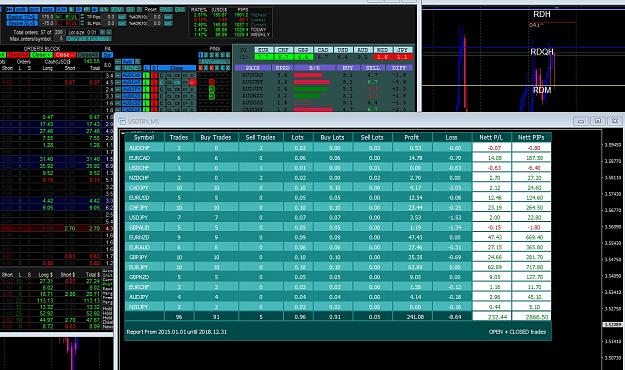
Task: Click the AUDJPY strength bar in B/R column
Action: click(311, 89)
